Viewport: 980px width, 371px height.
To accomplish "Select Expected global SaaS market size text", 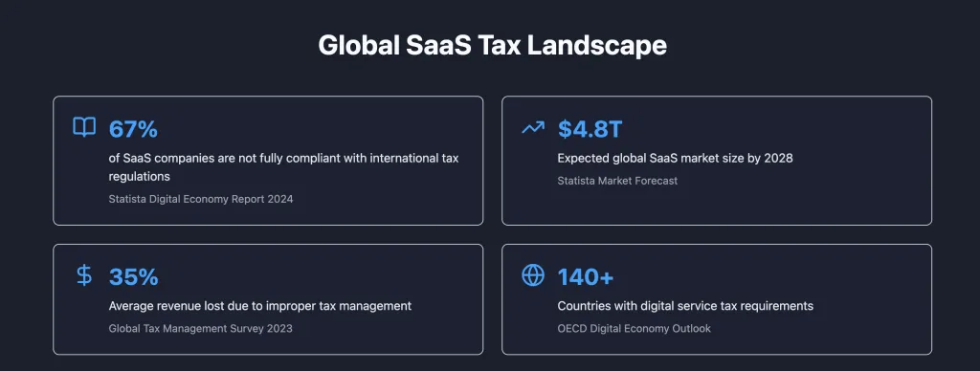I will tap(675, 158).
